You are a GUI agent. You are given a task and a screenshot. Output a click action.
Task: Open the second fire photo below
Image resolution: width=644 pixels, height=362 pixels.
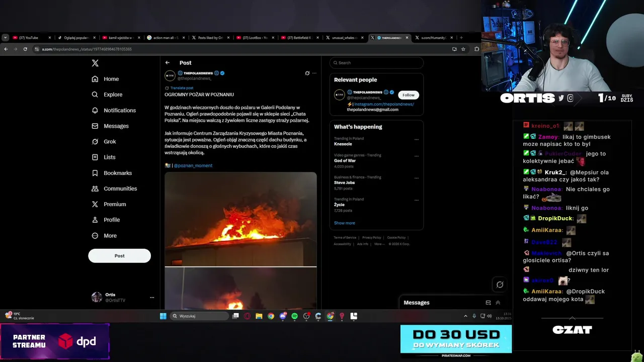pos(240,288)
